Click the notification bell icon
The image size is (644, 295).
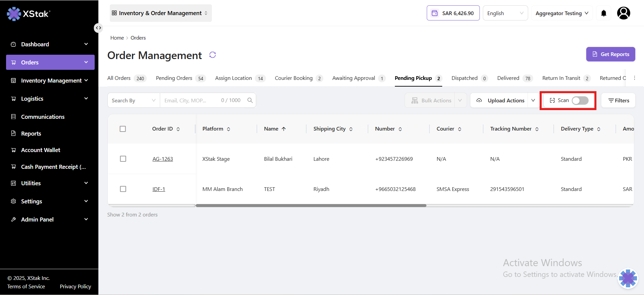pyautogui.click(x=604, y=13)
